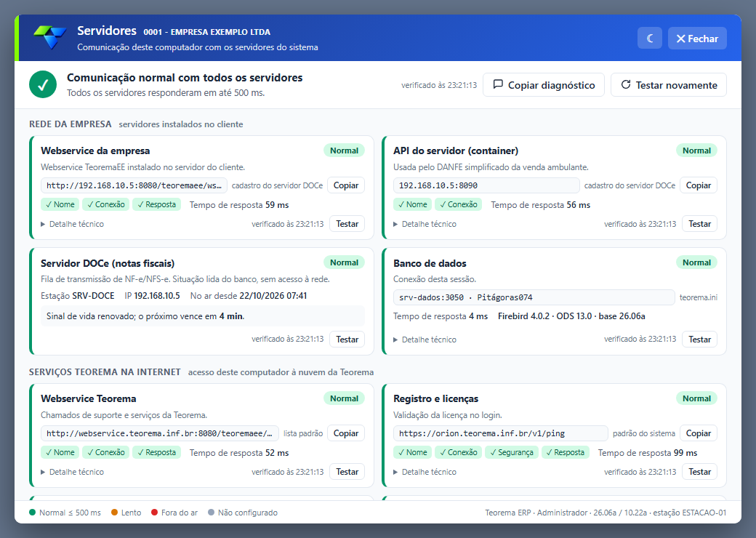The height and width of the screenshot is (538, 756).
Task: Run all tests with Testar novamente
Action: [x=669, y=85]
